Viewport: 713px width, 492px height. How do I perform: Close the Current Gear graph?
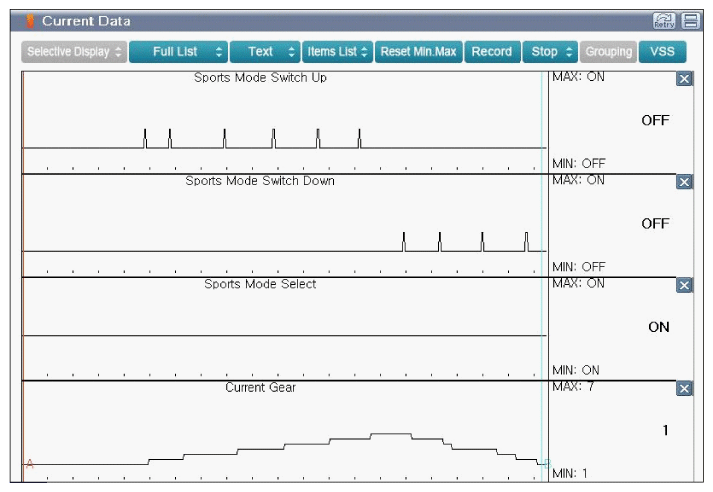[x=684, y=389]
